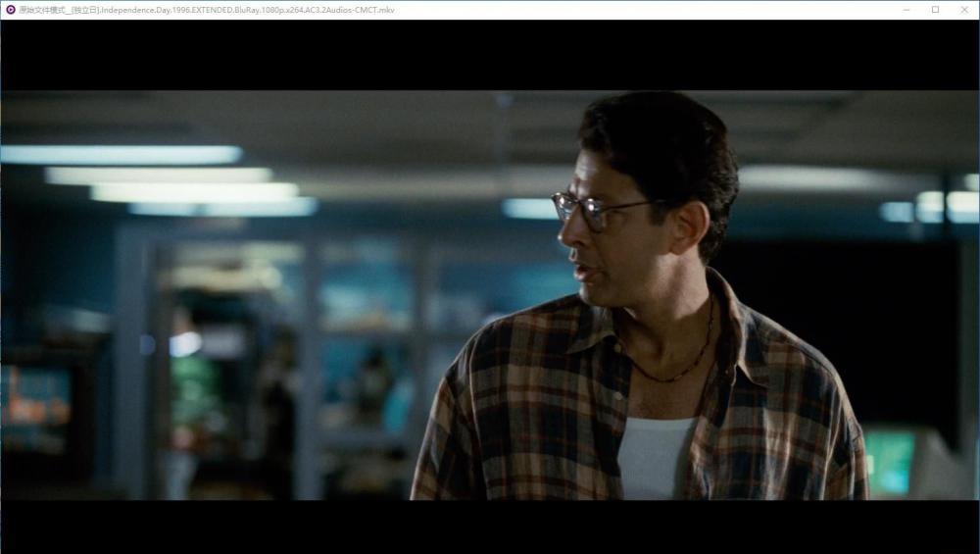Viewport: 980px width, 554px height.
Task: Click the movie video frame to pause playback
Action: 490,295
